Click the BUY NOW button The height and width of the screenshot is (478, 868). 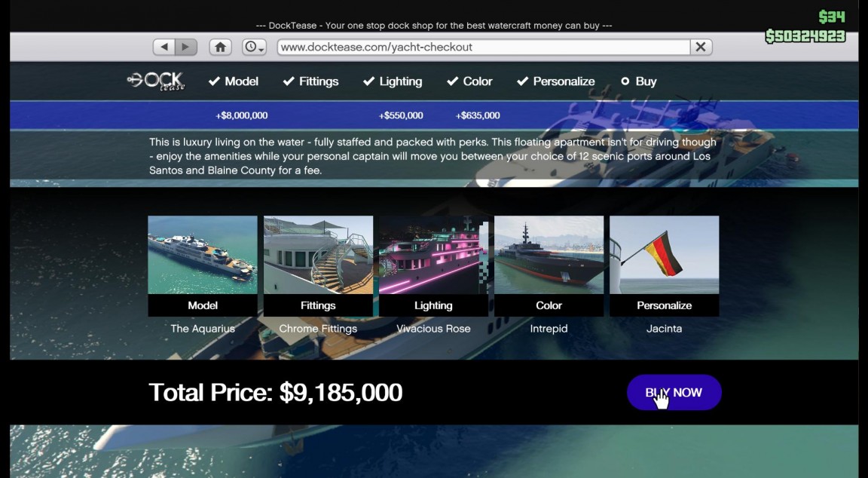[x=674, y=392]
